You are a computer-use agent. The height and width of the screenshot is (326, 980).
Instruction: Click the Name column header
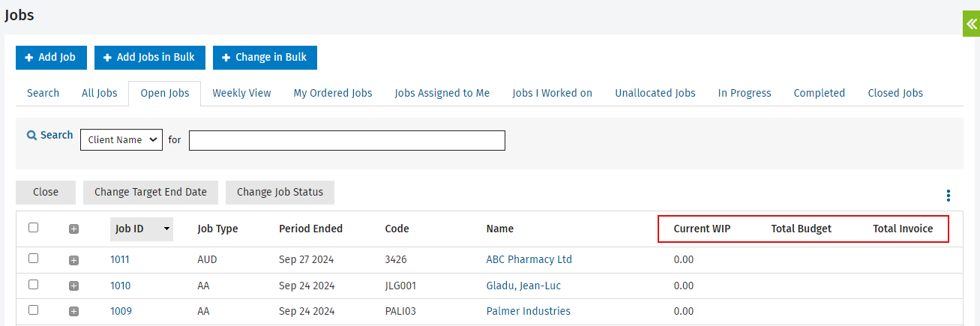tap(500, 229)
